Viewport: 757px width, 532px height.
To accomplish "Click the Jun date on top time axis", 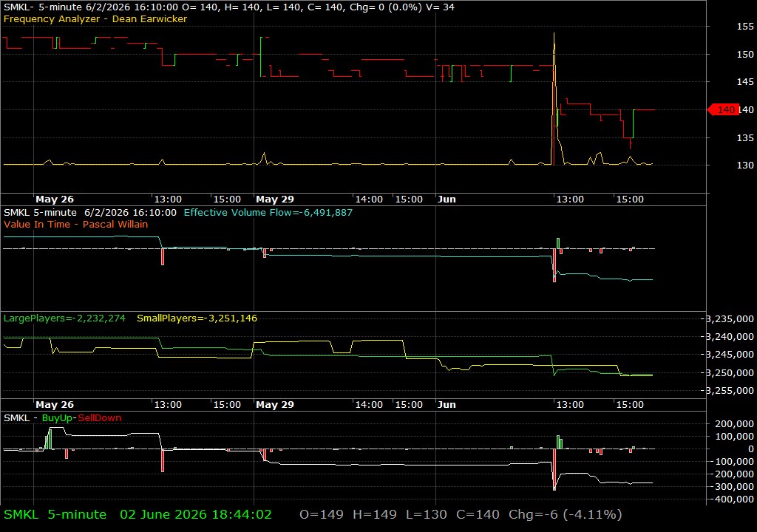I will click(447, 199).
